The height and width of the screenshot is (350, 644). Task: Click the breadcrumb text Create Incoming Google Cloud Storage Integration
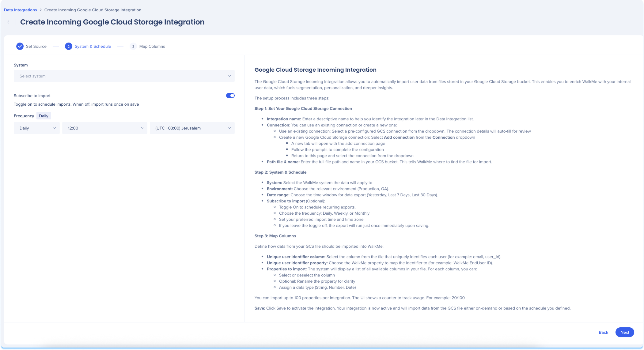coord(93,10)
